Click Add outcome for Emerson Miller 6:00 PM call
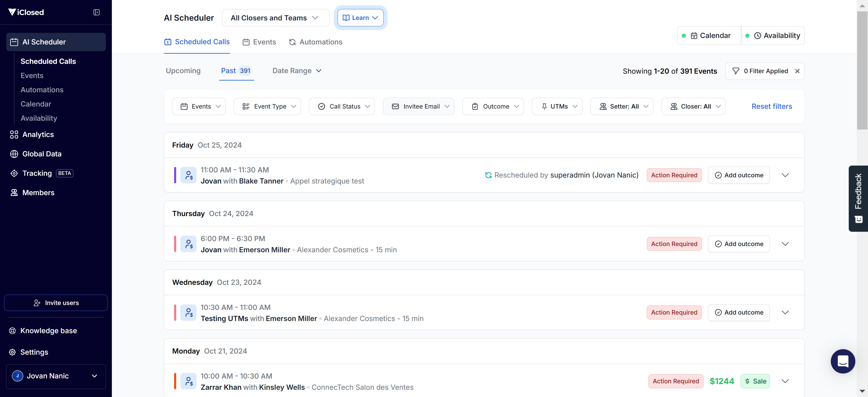The height and width of the screenshot is (397, 868). 739,244
